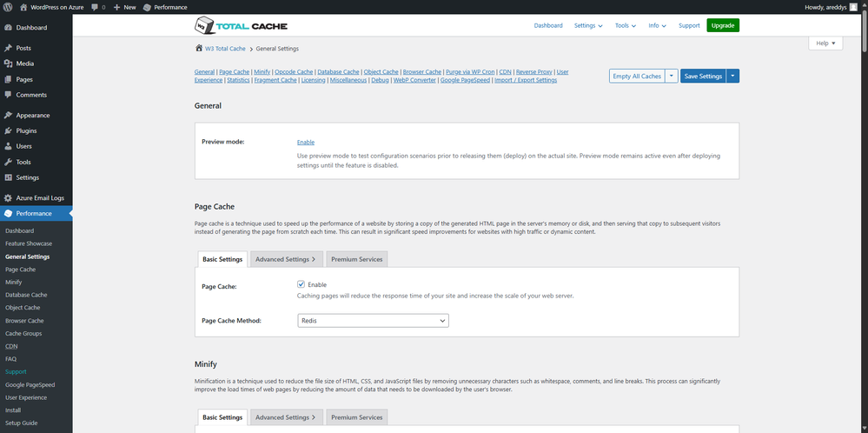Click the Settings icon in sidebar
868x433 pixels.
pos(9,177)
